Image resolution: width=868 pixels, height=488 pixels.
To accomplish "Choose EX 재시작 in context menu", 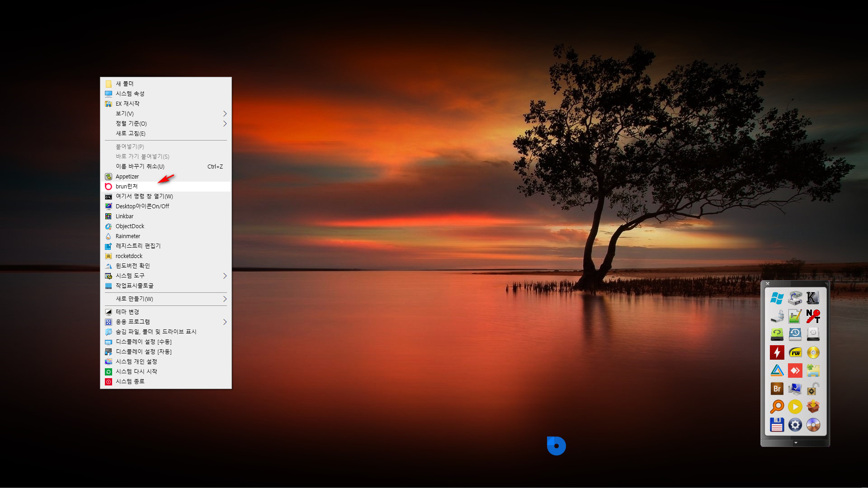I will (x=166, y=103).
